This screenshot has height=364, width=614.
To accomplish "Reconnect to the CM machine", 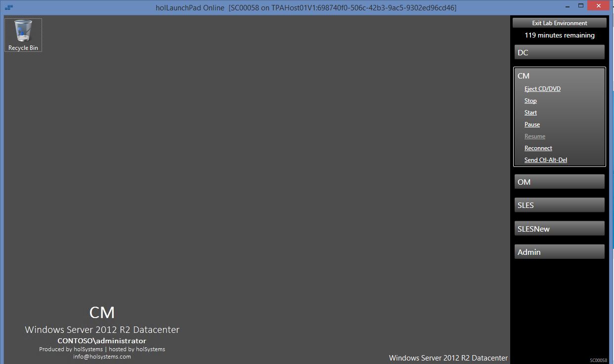I will 538,148.
